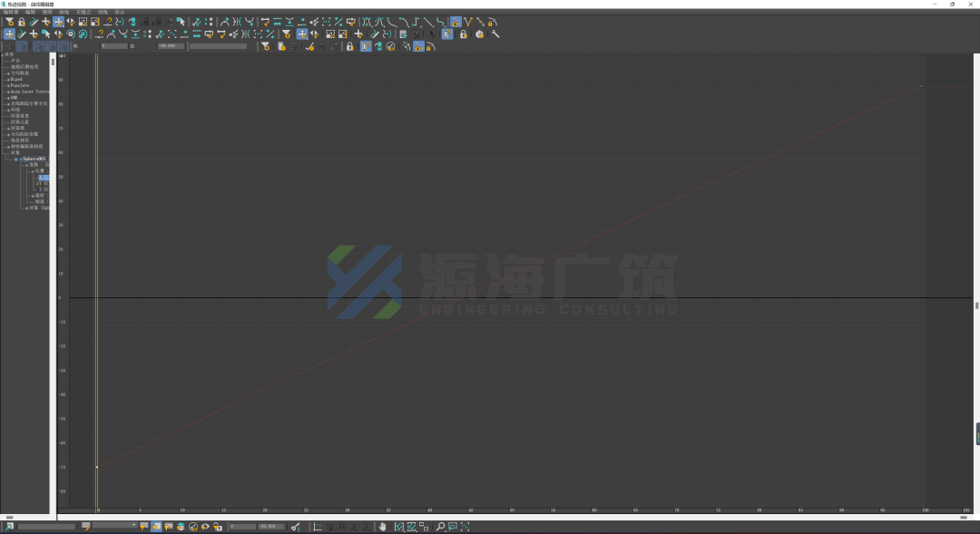Click Zoom Horizontal Extents icon
This screenshot has width=980, height=534.
[398, 527]
